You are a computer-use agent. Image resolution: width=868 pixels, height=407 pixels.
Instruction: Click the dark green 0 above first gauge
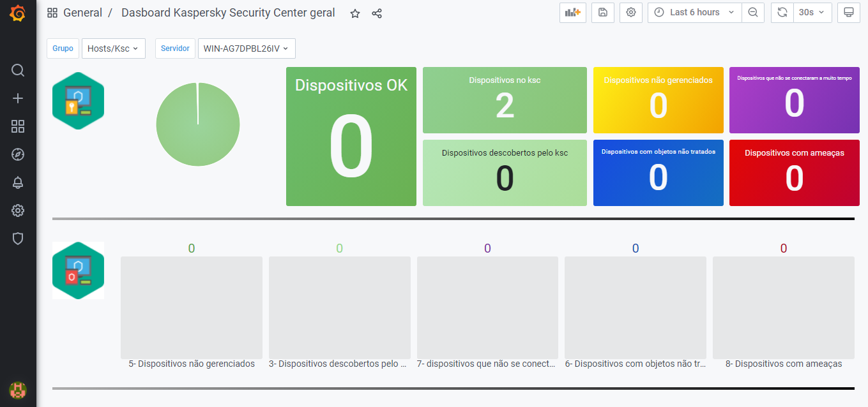[x=192, y=249]
